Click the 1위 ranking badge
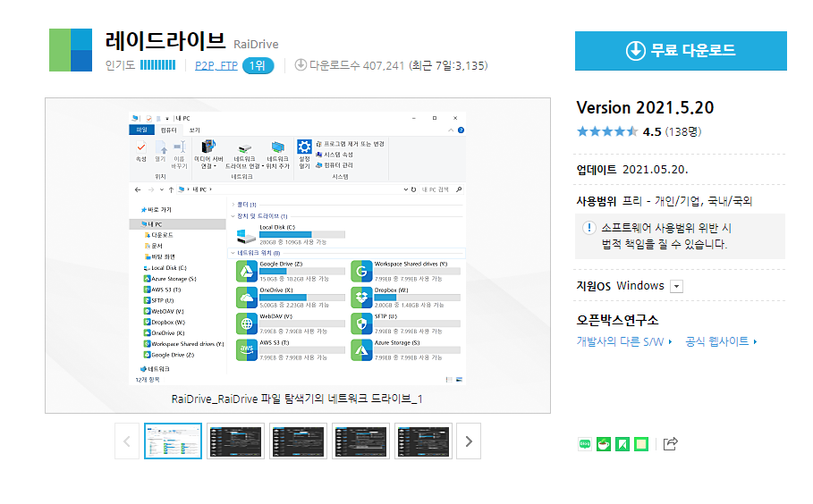 (x=258, y=66)
